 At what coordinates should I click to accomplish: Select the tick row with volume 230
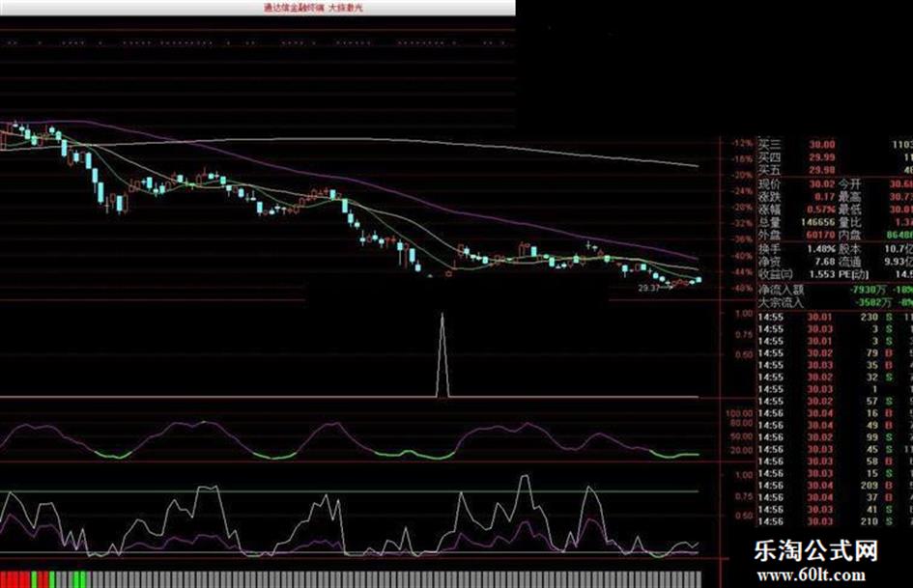pos(835,318)
